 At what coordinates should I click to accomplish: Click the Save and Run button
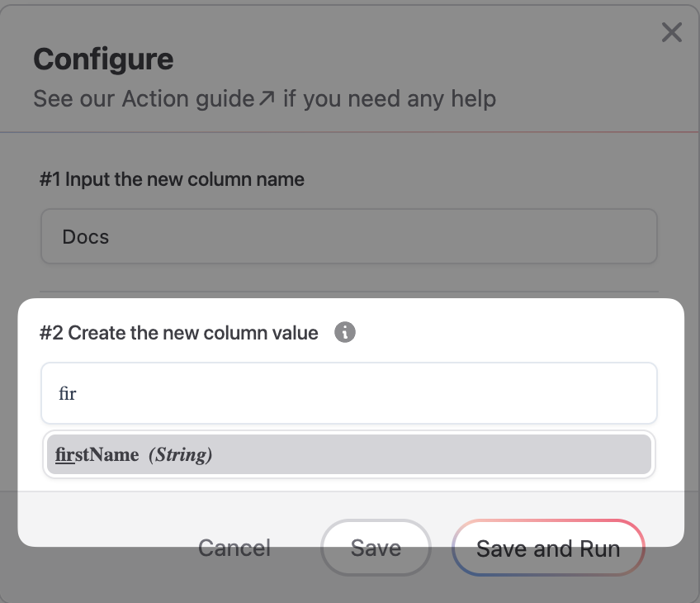coord(548,548)
